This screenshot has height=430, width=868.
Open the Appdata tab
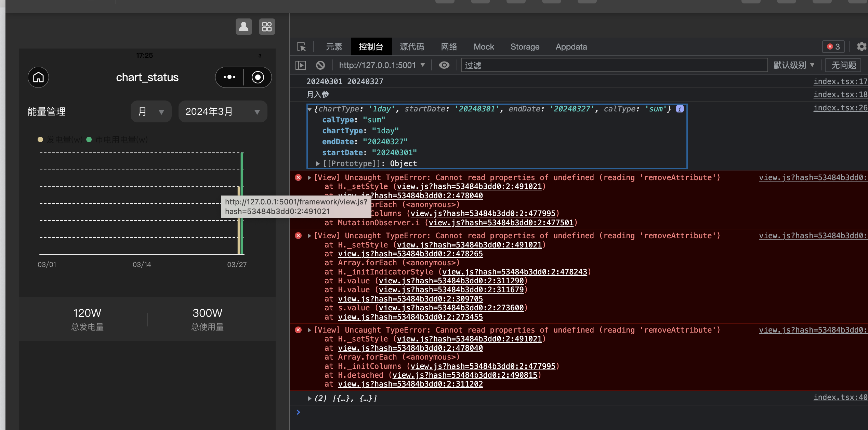click(571, 47)
